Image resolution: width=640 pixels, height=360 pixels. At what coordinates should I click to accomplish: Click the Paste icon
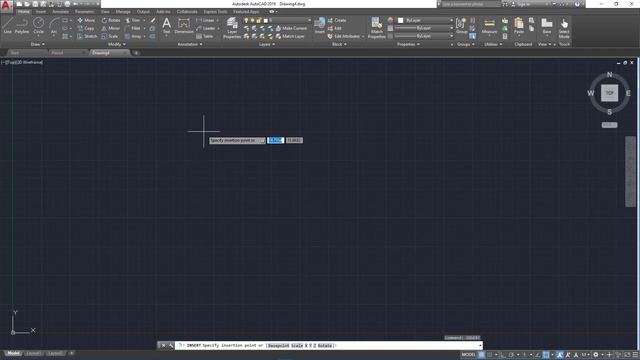pyautogui.click(x=519, y=25)
